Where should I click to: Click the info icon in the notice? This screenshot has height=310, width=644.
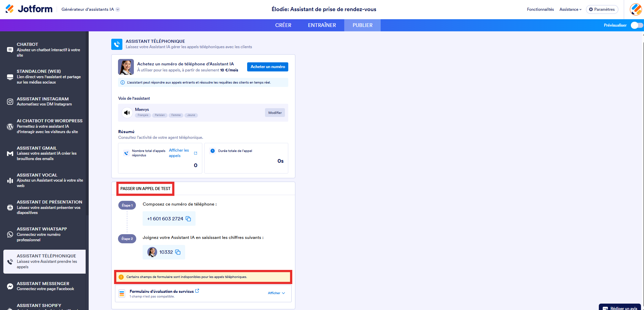(x=122, y=83)
